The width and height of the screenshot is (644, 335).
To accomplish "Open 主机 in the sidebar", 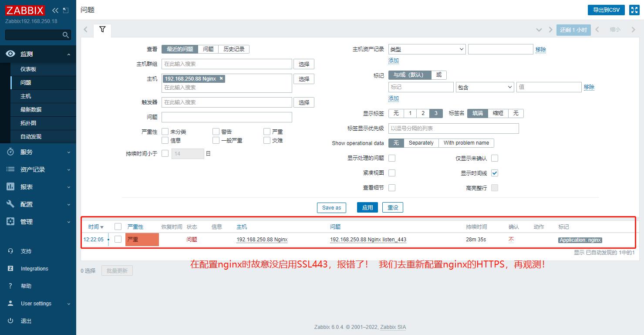I will (x=26, y=96).
